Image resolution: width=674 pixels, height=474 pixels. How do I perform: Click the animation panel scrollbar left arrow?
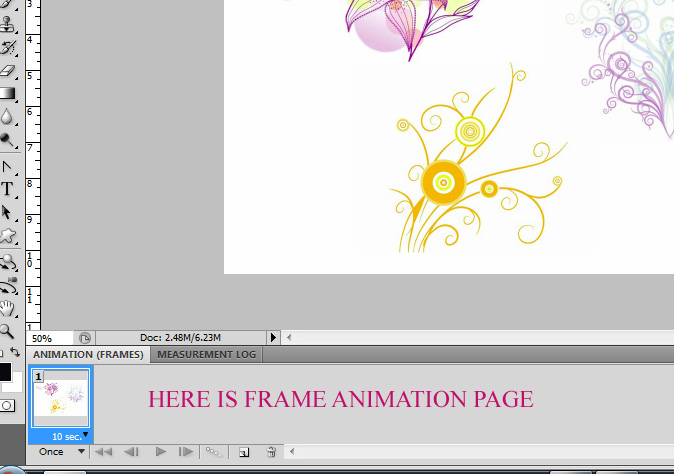[292, 451]
